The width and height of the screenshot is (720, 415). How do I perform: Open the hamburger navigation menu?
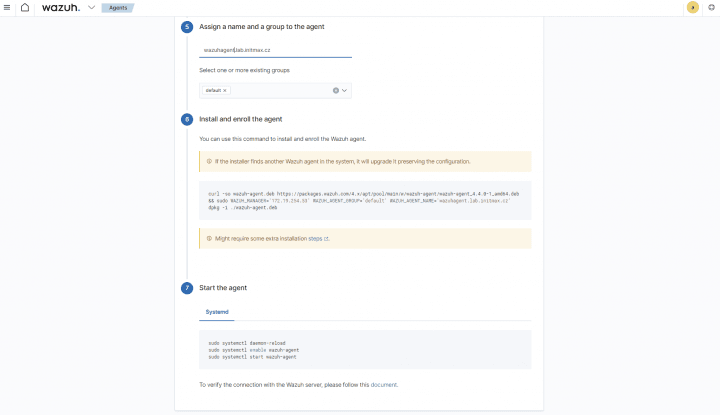[x=8, y=7]
